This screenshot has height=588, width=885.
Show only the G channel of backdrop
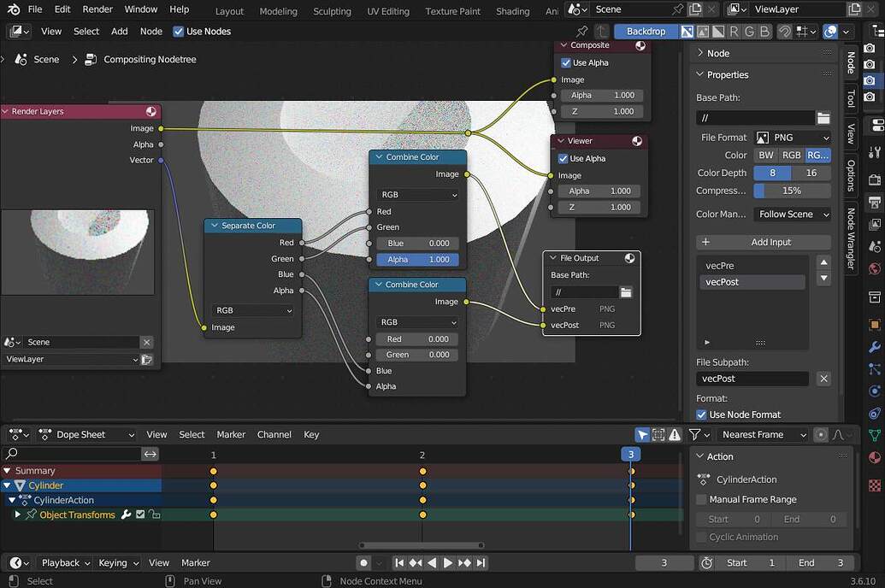[x=749, y=32]
